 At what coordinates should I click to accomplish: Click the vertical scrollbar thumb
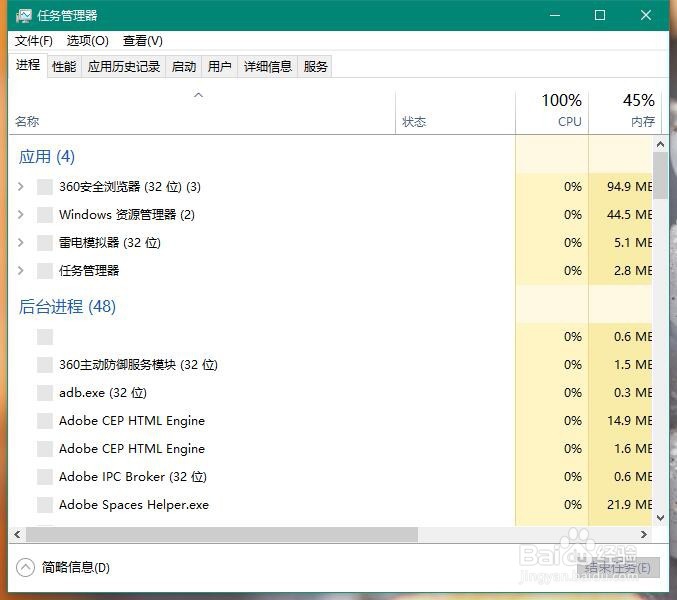point(660,176)
